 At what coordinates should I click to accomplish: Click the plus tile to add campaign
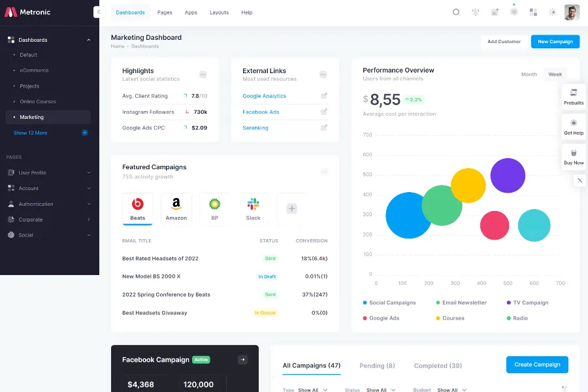[x=292, y=208]
